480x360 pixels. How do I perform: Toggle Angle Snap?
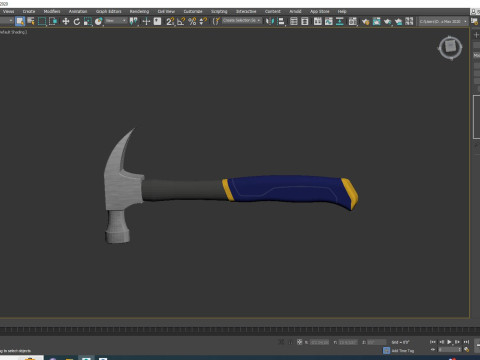(x=181, y=21)
